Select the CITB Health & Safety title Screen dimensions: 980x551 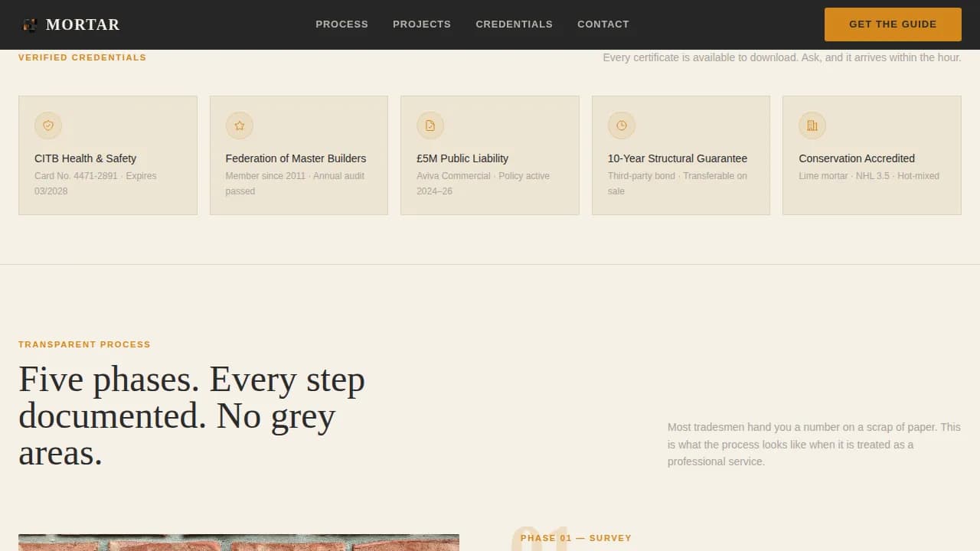point(85,158)
